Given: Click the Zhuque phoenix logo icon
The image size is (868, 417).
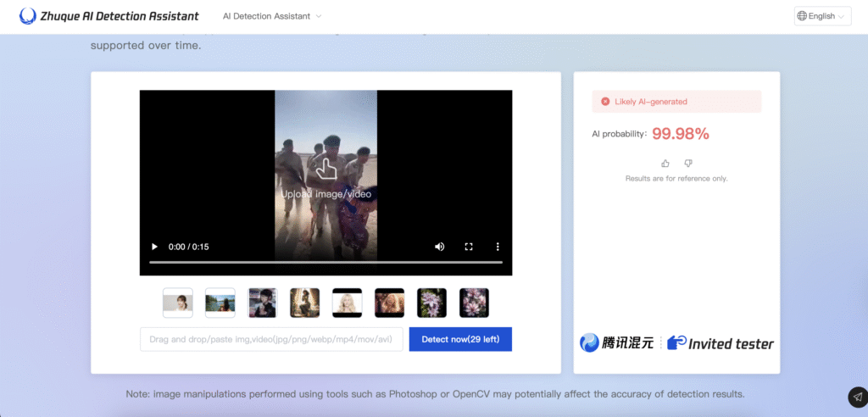Looking at the screenshot, I should (28, 16).
